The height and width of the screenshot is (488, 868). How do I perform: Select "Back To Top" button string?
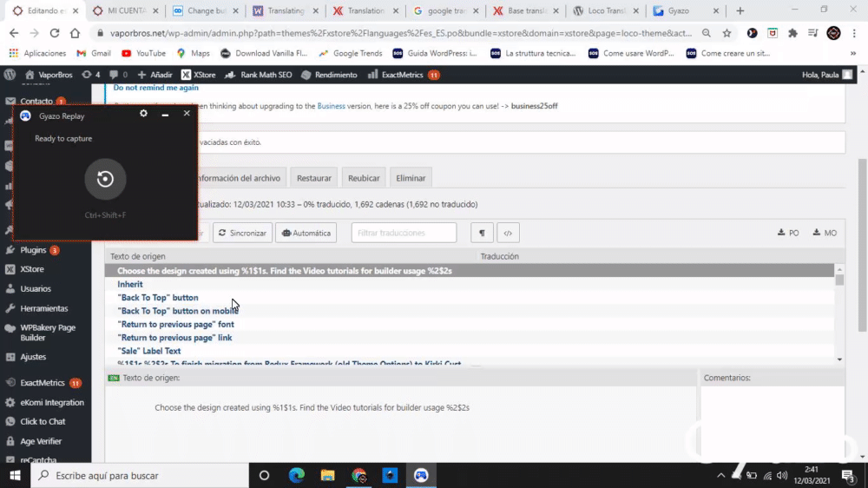pyautogui.click(x=470, y=298)
